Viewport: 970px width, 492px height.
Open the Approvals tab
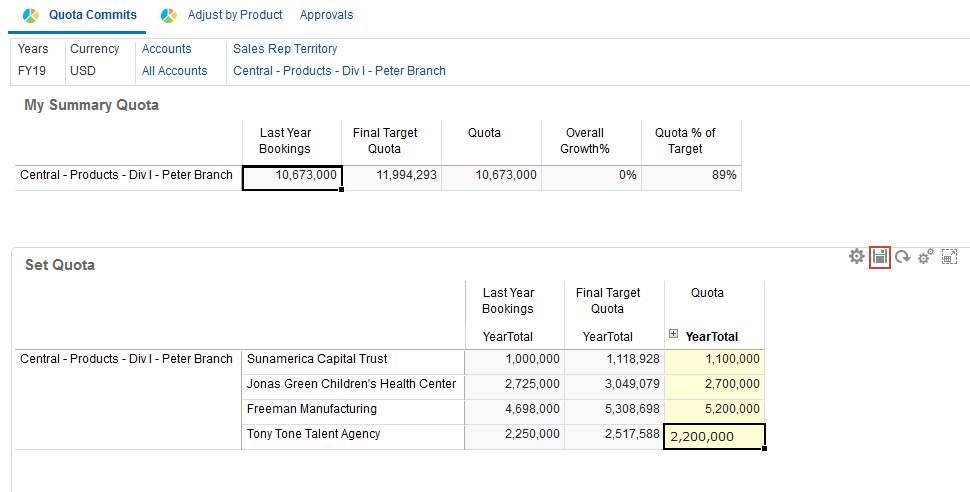pyautogui.click(x=326, y=15)
